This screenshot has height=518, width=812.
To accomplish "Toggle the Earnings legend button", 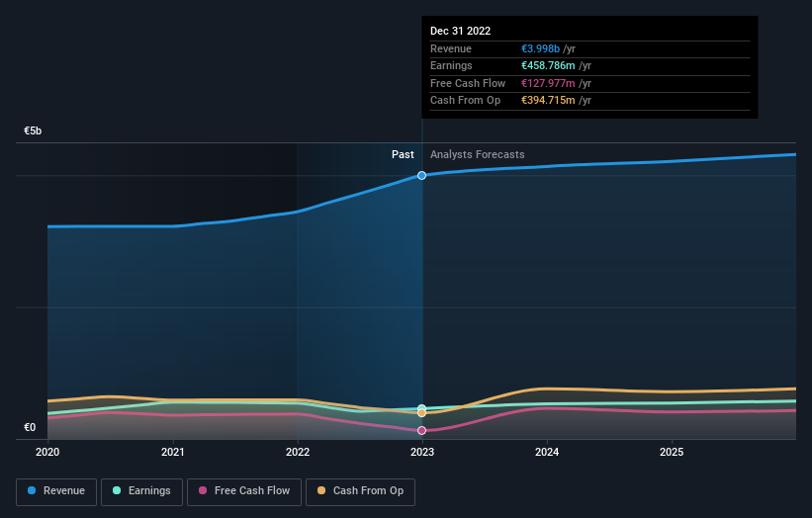I will (141, 491).
